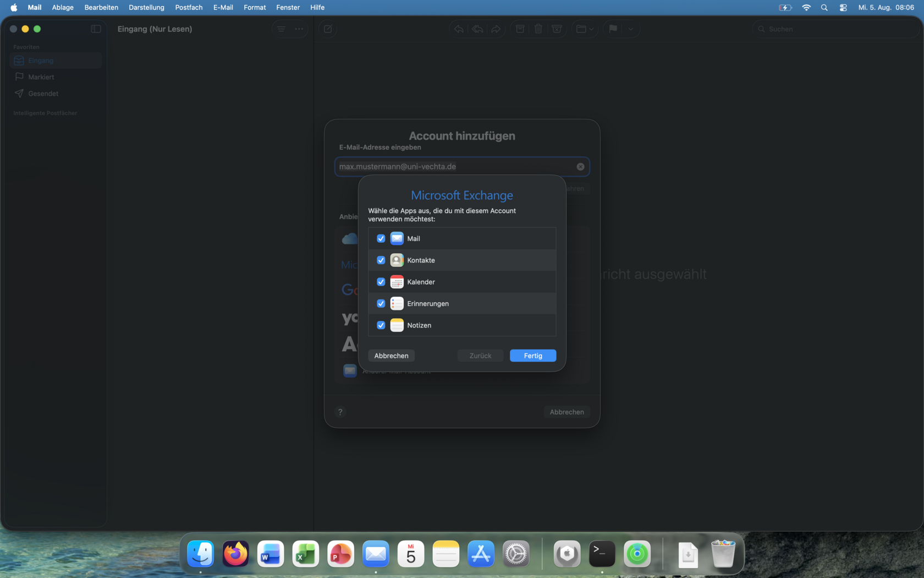Launch PowerPoint from the Dock
The width and height of the screenshot is (924, 578).
coord(340,553)
